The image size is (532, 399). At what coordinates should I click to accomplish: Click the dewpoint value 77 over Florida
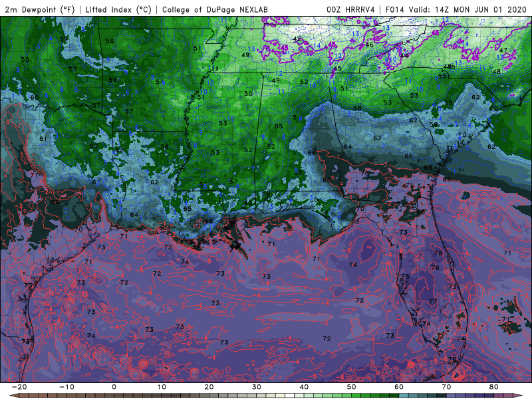(433, 301)
